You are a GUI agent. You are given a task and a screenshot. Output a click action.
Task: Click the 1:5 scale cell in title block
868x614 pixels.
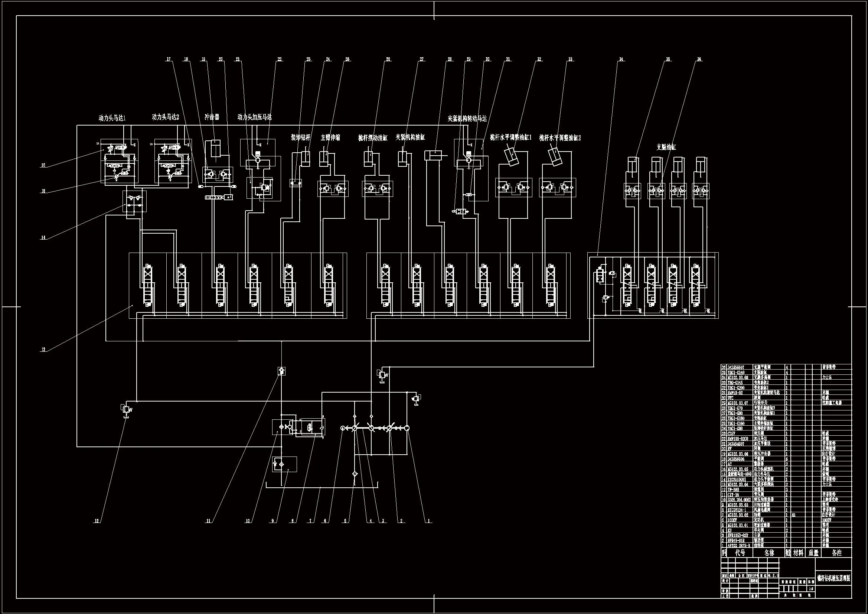point(810,589)
